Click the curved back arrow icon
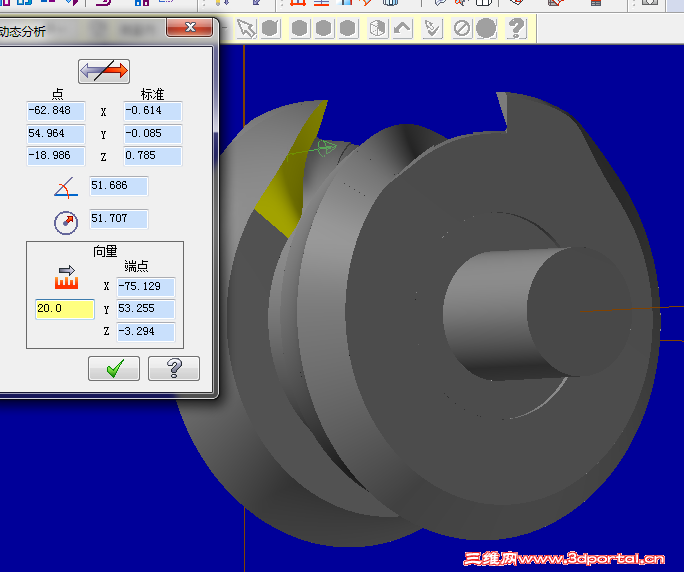This screenshot has height=572, width=684. [402, 29]
